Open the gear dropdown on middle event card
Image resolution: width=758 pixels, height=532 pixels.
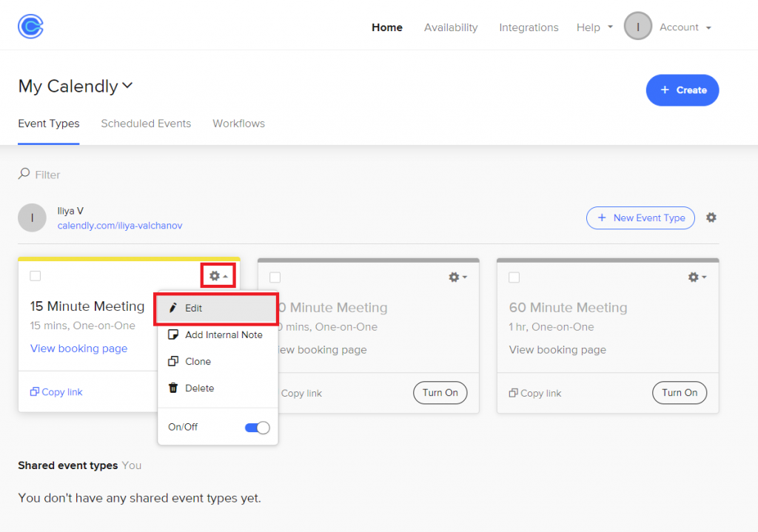(x=457, y=277)
